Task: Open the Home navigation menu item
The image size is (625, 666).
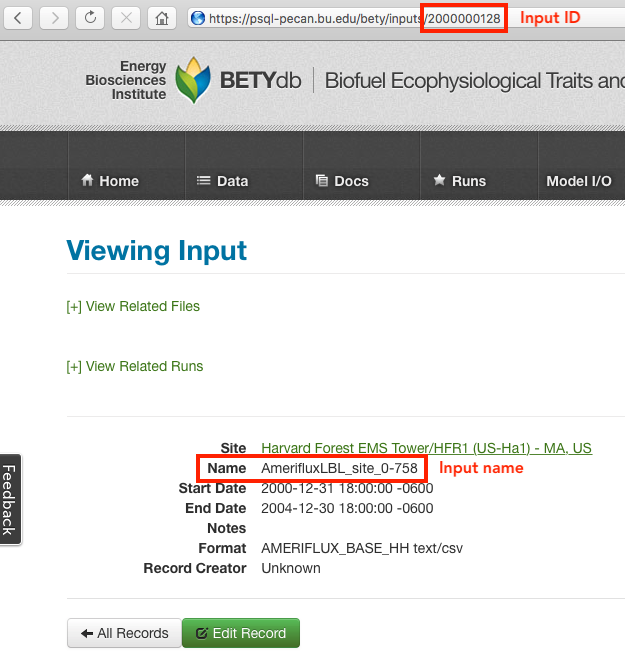Action: [110, 181]
